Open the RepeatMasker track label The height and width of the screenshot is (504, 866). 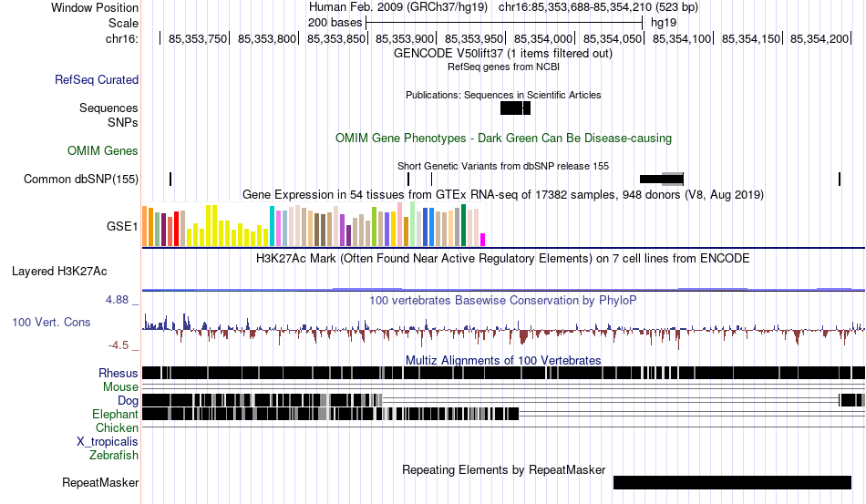tap(100, 482)
